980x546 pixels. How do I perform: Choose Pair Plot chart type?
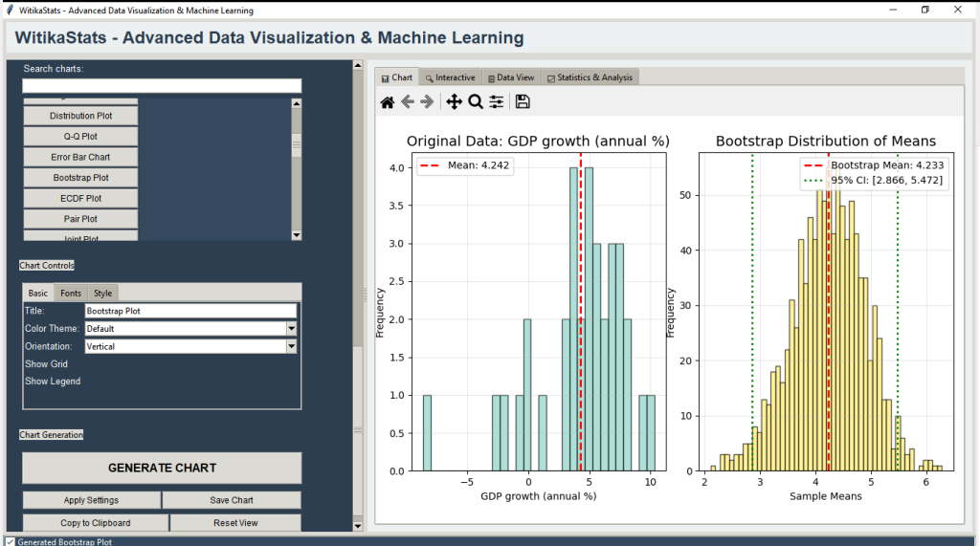point(80,219)
